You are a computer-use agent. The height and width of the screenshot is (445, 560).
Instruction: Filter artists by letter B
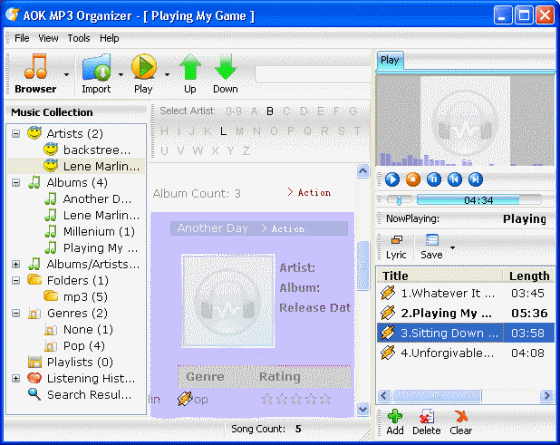tap(270, 111)
